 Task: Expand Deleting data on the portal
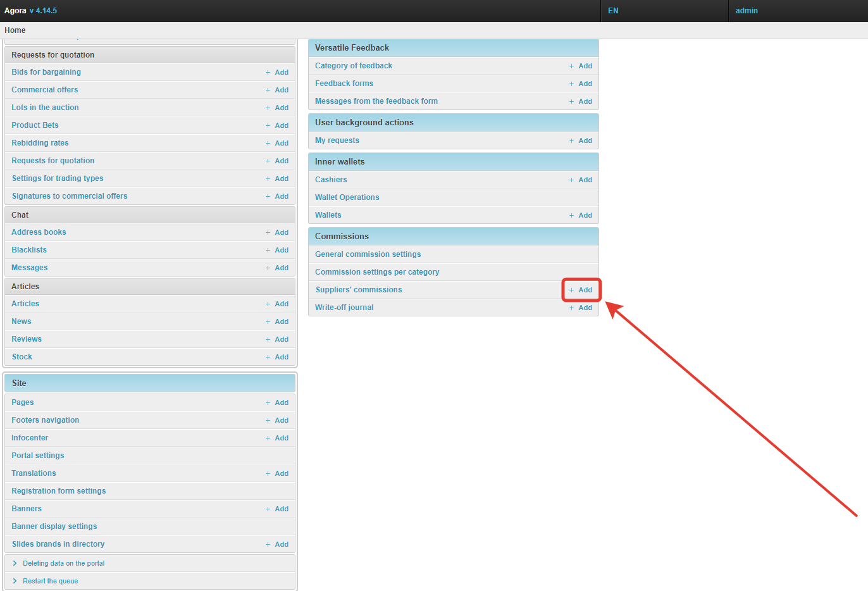[63, 563]
